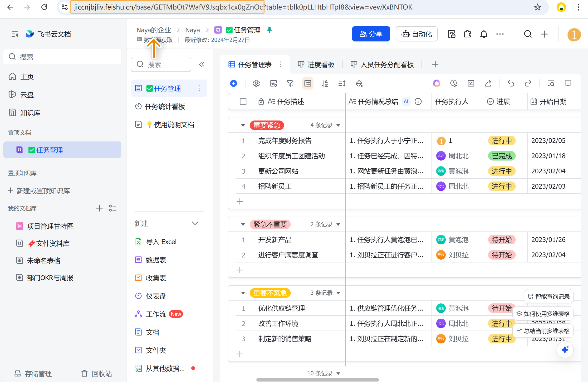
Task: Open the 4 条记录 dropdown
Action: (x=325, y=125)
